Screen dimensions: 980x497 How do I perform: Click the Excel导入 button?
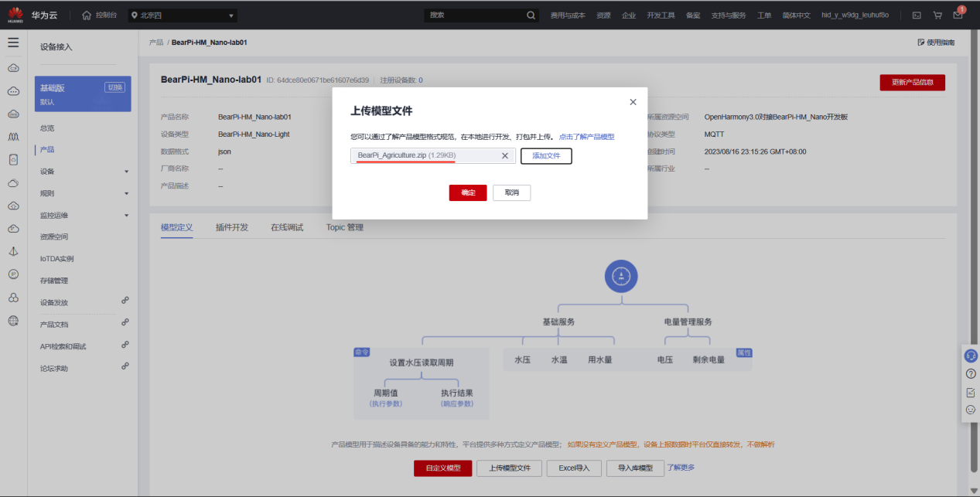574,468
